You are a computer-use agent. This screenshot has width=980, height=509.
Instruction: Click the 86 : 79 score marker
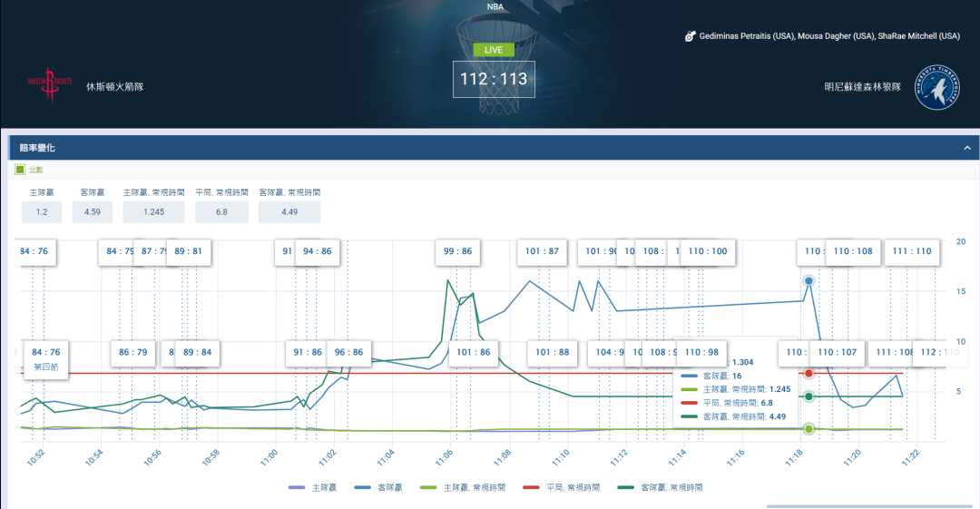coord(133,353)
